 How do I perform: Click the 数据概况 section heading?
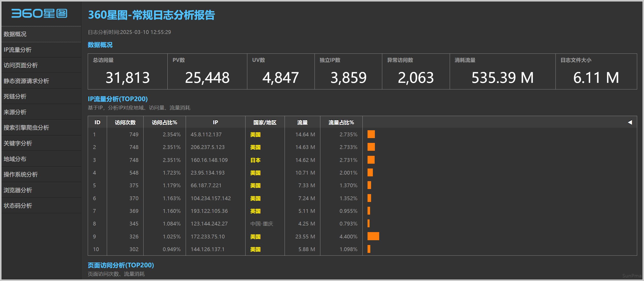pyautogui.click(x=100, y=45)
